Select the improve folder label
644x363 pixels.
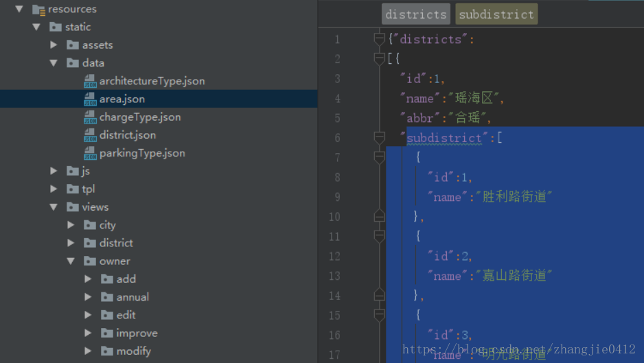[x=137, y=333]
